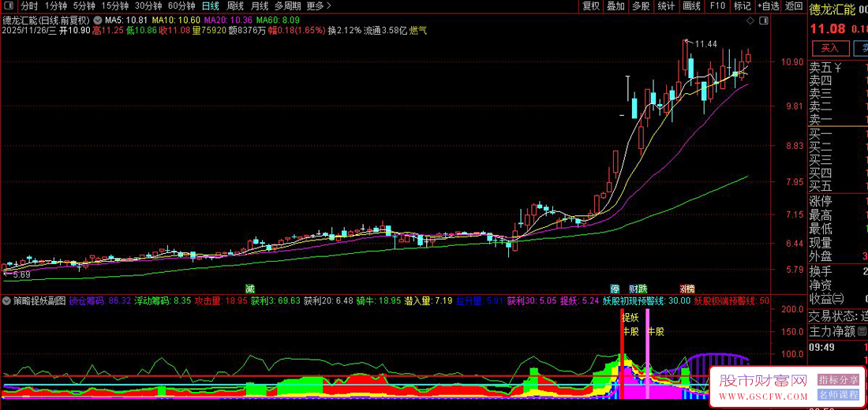Switch to 周线 weekly chart
This screenshot has width=868, height=410.
point(235,6)
